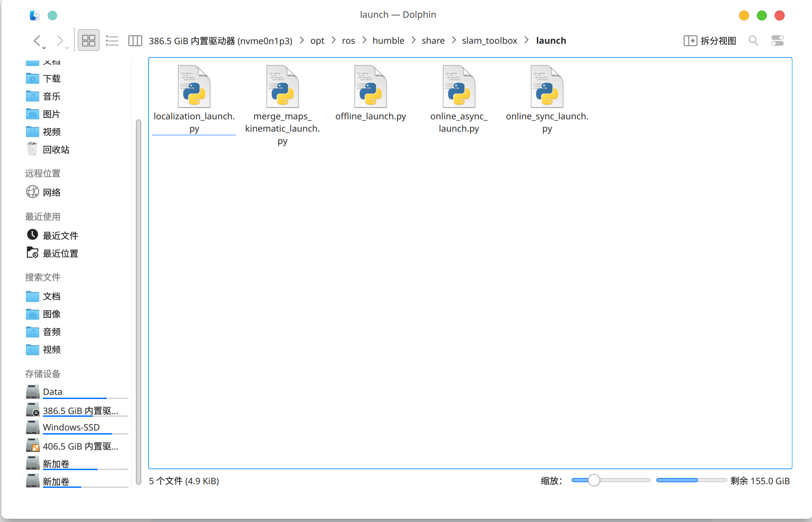
Task: Click the sidebar vertical scrollbar
Action: coord(138,302)
